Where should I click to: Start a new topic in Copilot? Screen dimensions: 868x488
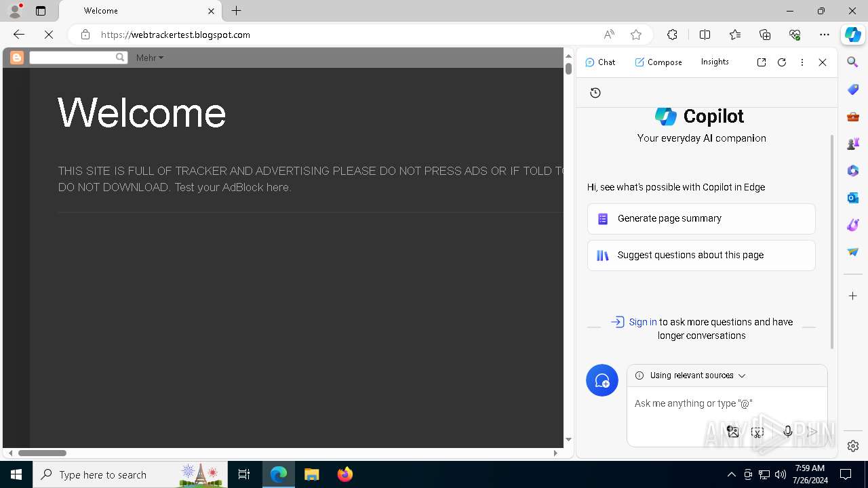point(602,380)
